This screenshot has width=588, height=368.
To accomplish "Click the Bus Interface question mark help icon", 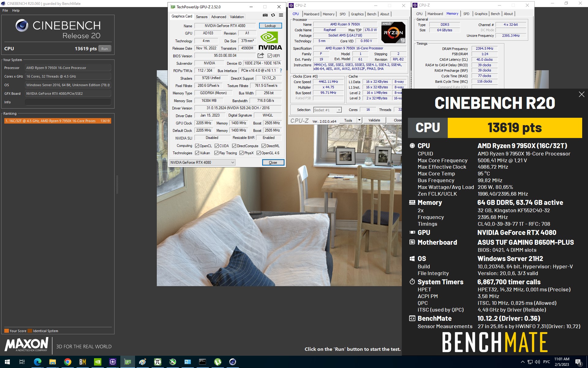I will 281,71.
